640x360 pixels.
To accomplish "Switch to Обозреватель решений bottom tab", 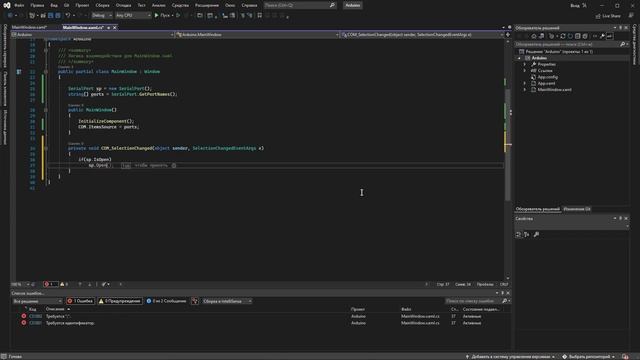I will [538, 209].
